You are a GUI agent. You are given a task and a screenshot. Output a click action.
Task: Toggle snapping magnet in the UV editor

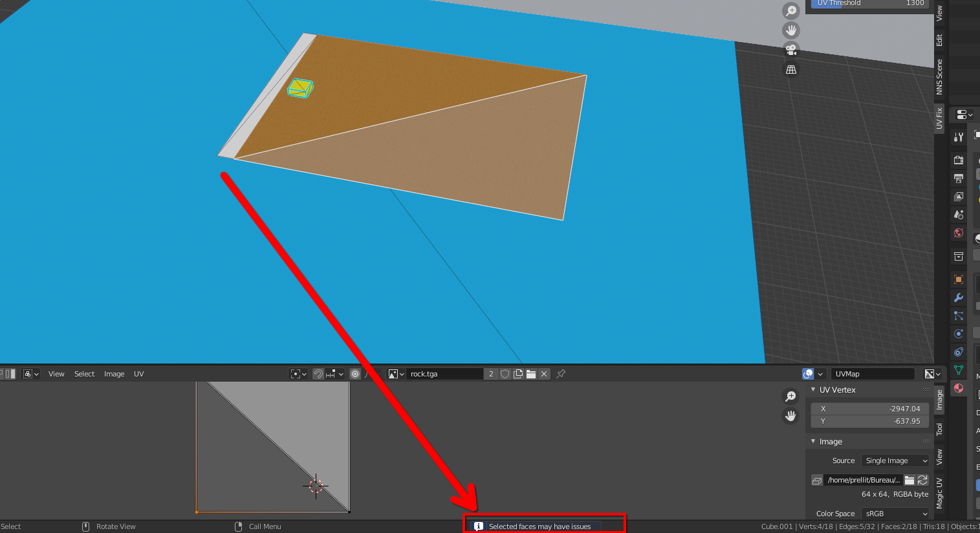[319, 374]
